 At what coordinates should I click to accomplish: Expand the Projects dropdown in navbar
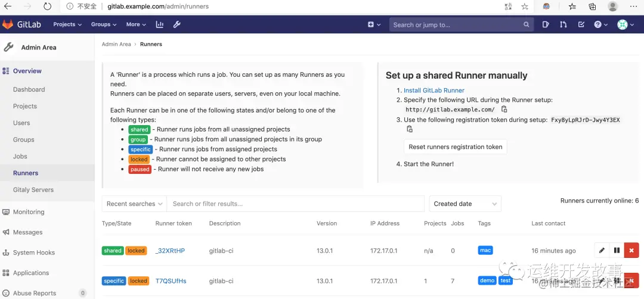pyautogui.click(x=67, y=24)
